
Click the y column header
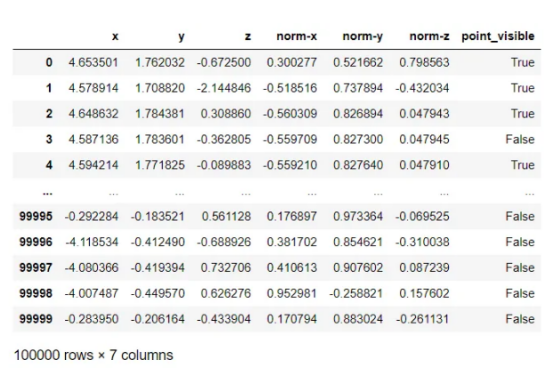click(181, 37)
